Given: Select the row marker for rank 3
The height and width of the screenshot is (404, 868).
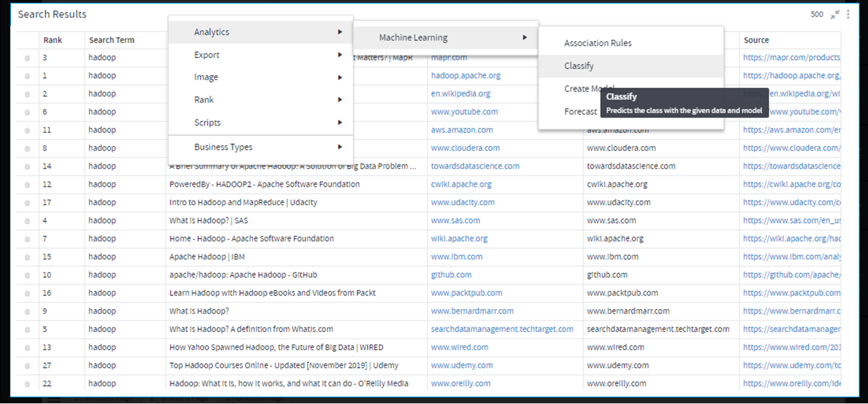Looking at the screenshot, I should pos(27,58).
